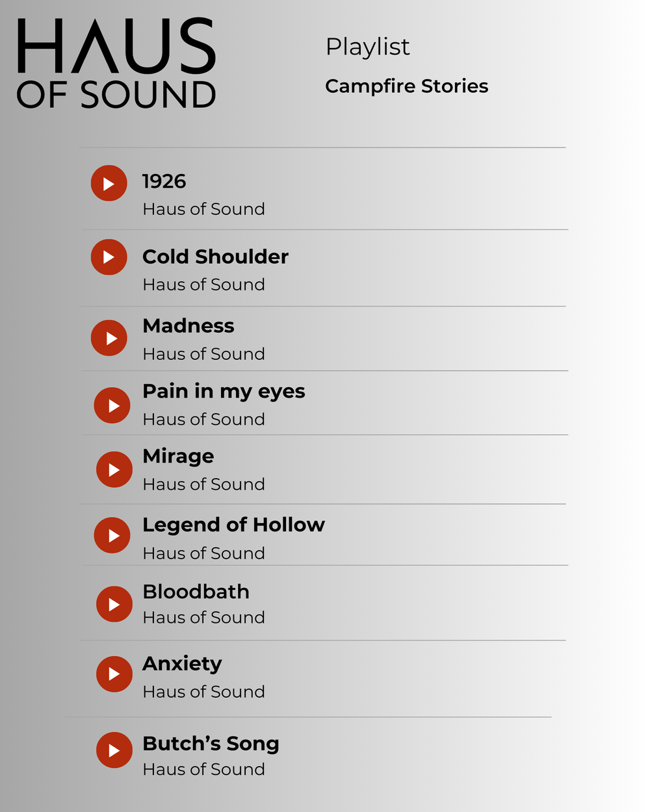Play Legend of Hollow song

click(112, 535)
